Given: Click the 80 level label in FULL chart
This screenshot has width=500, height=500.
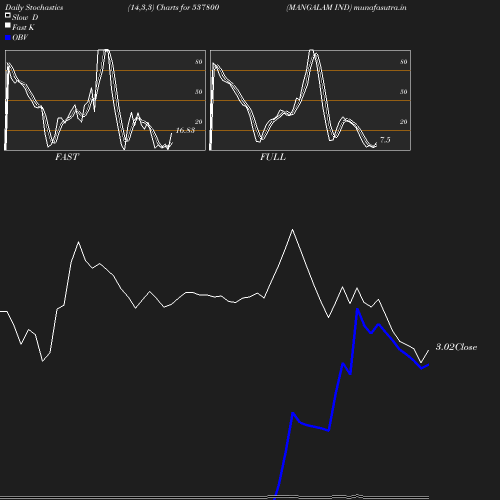Looking at the screenshot, I should pyautogui.click(x=404, y=62).
